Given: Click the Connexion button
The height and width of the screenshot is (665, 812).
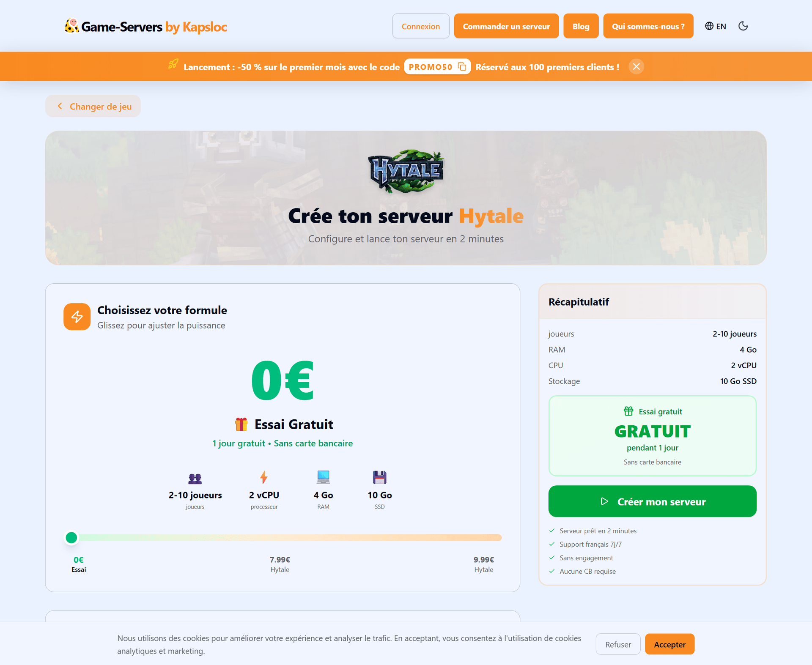Looking at the screenshot, I should pyautogui.click(x=421, y=26).
